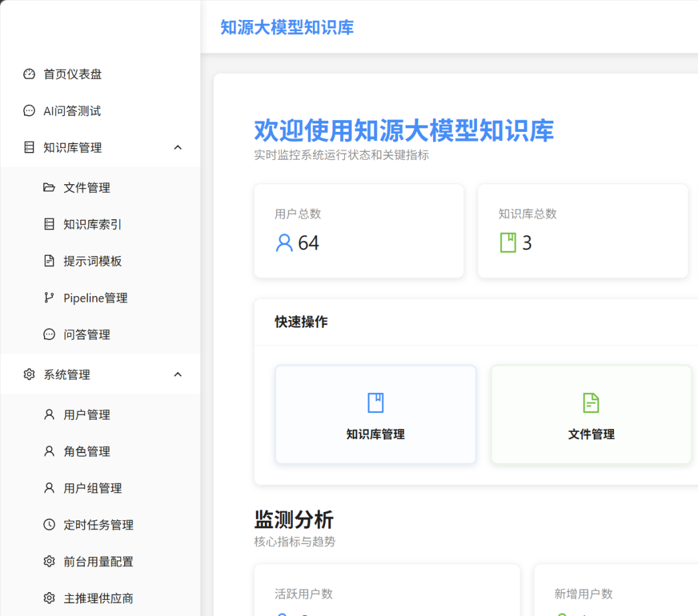The width and height of the screenshot is (698, 616).
Task: Click the 知识库总数 label
Action: (527, 214)
